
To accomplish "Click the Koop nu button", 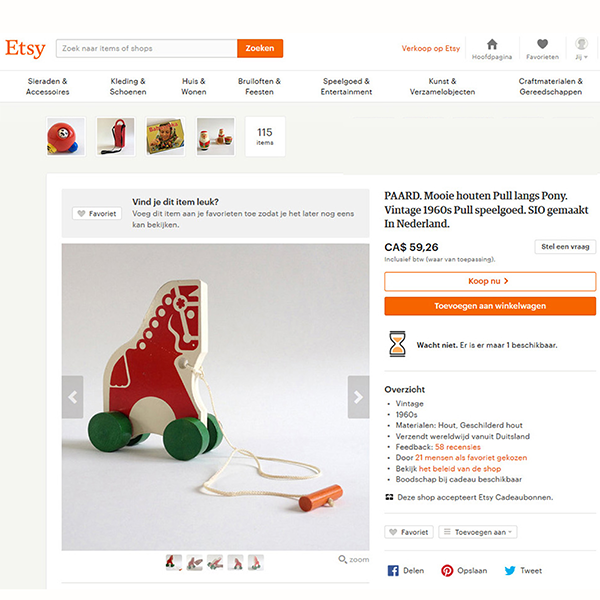I will (x=489, y=282).
